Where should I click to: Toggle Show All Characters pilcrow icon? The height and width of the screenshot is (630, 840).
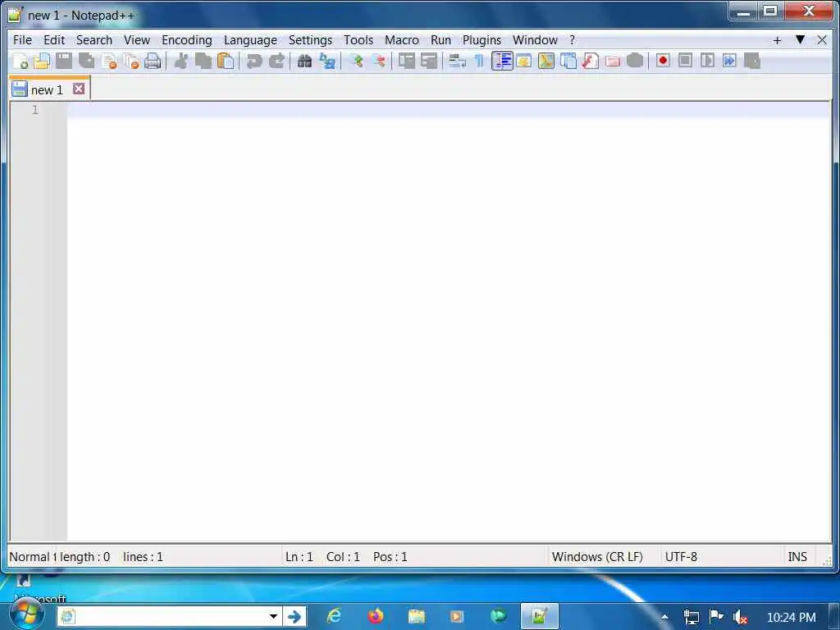pos(479,61)
